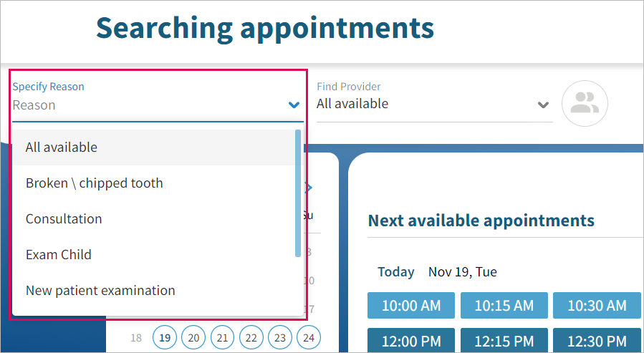Book the 12:30 PM time slot
Viewport: 644px width, 353px height.
[597, 341]
